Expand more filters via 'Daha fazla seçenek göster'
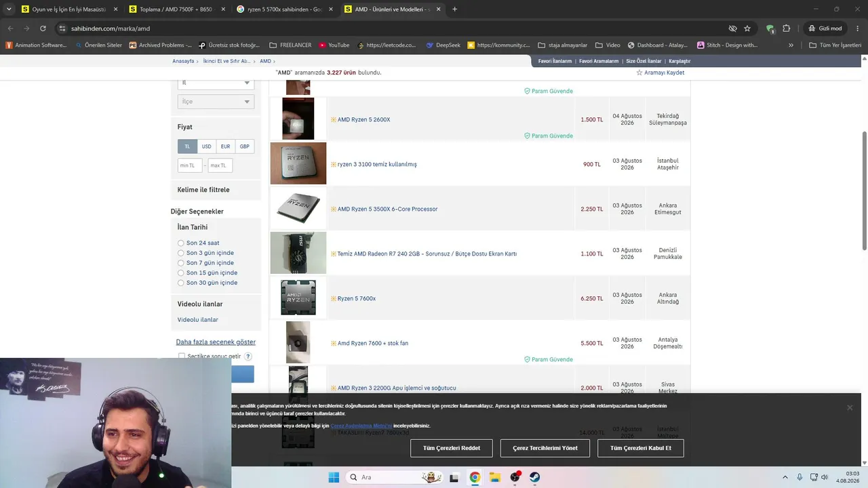Image resolution: width=868 pixels, height=488 pixels. pos(216,342)
